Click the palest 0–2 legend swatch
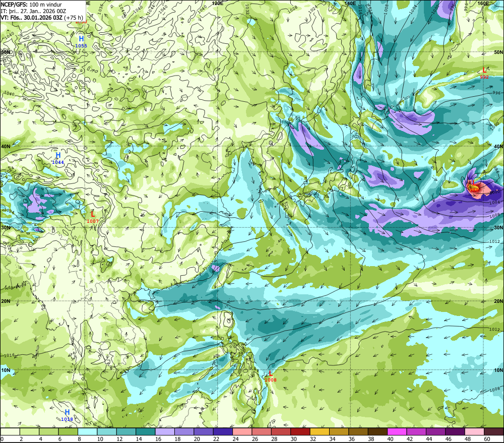 tap(10, 432)
